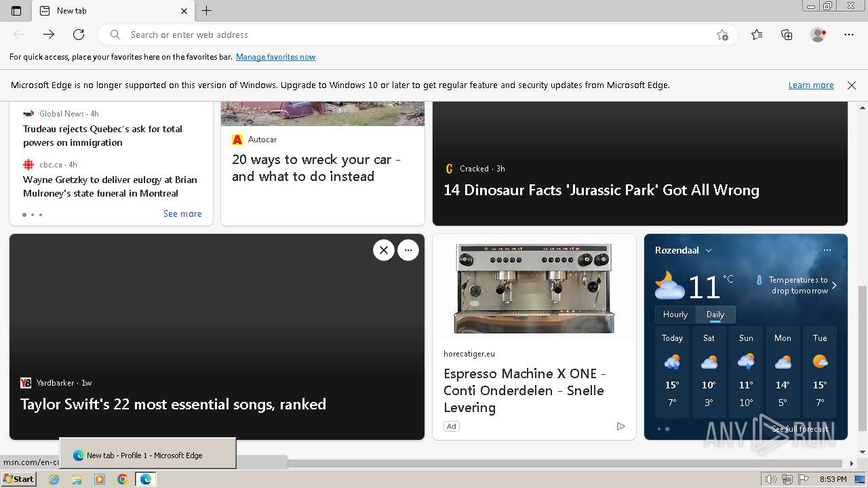Dismiss the unsupported Windows notification bar

(852, 85)
